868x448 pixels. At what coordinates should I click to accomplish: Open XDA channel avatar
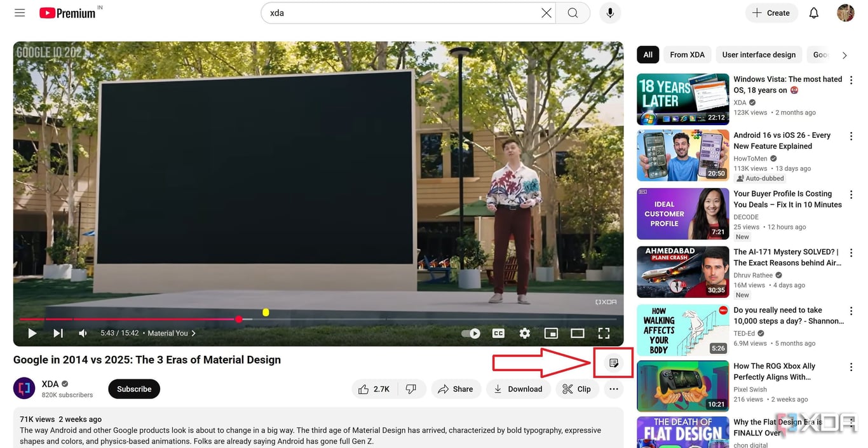pos(24,388)
